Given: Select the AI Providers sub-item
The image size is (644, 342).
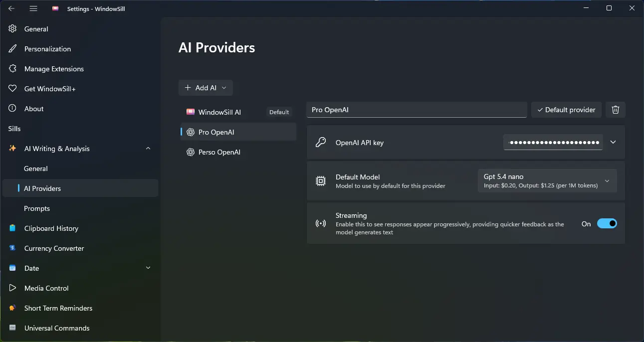Looking at the screenshot, I should (x=80, y=188).
